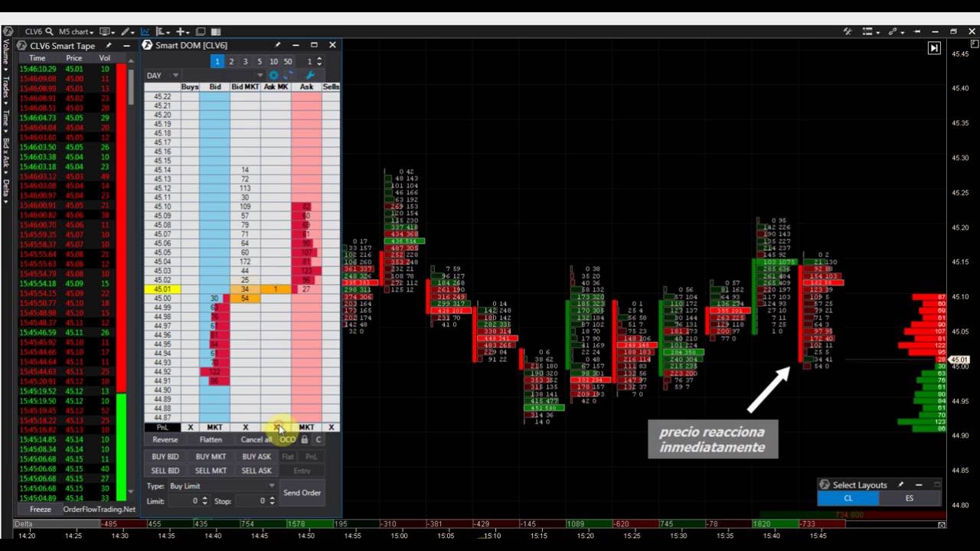Click the Cancel all button
This screenshot has height=551, width=980.
pyautogui.click(x=256, y=439)
